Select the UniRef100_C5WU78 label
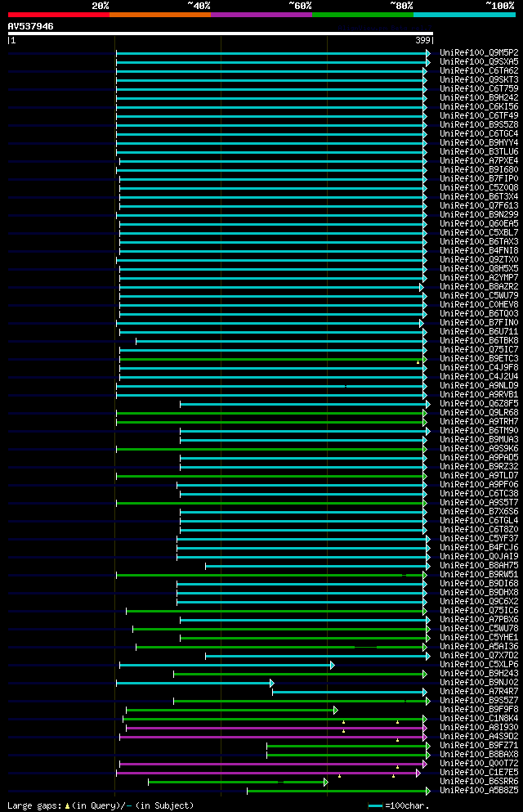 (479, 629)
